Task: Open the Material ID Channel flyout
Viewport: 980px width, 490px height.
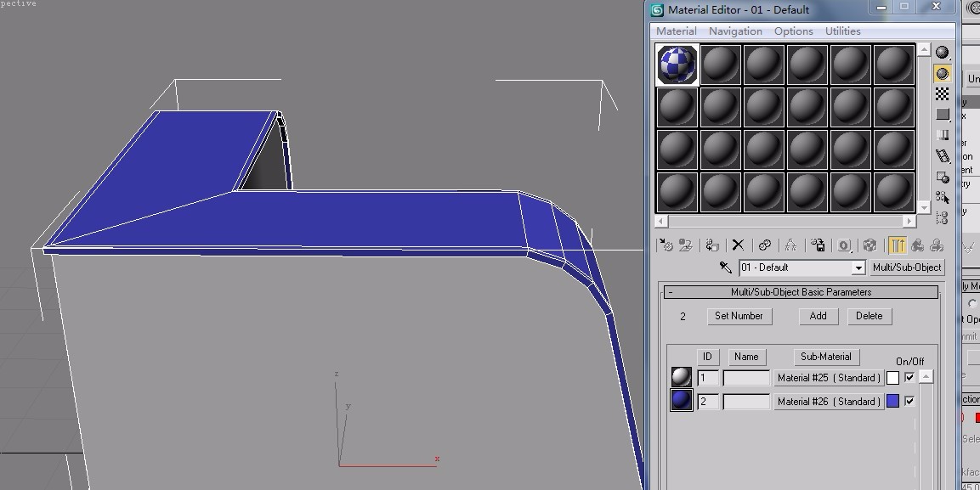Action: (x=844, y=245)
